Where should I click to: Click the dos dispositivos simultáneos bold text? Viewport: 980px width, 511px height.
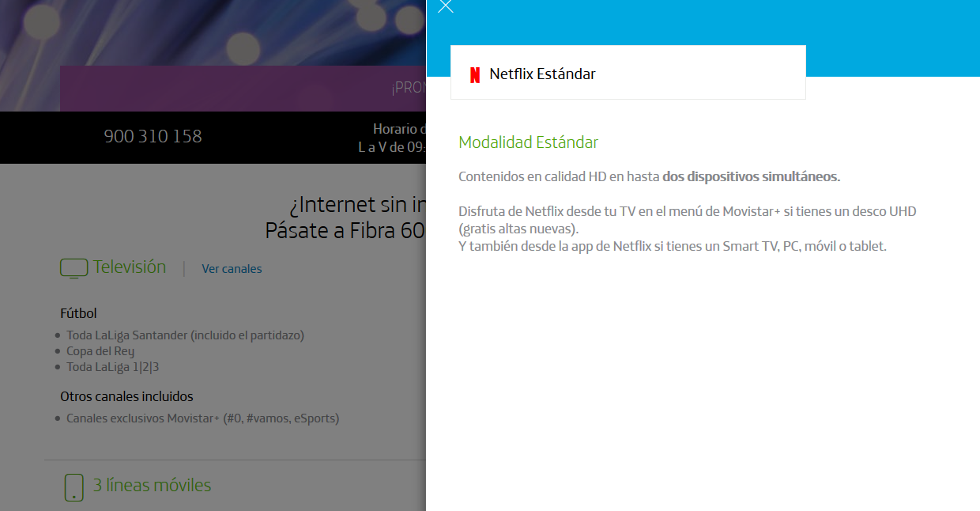(x=752, y=176)
